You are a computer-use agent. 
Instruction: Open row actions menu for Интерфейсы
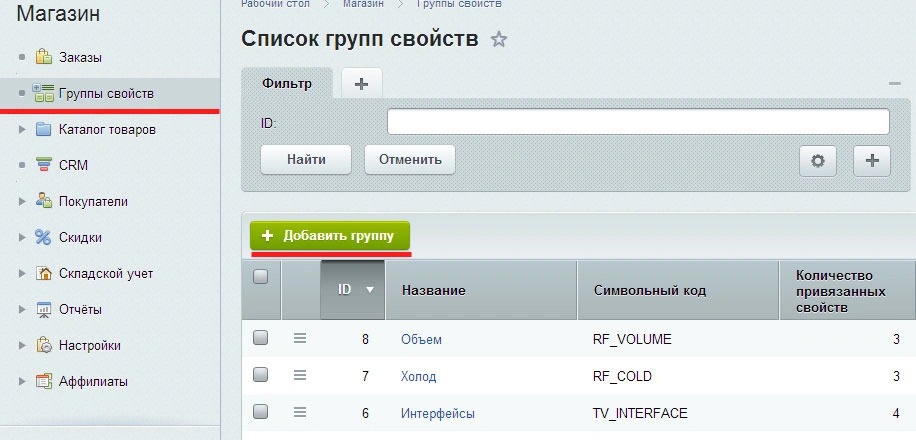point(300,413)
